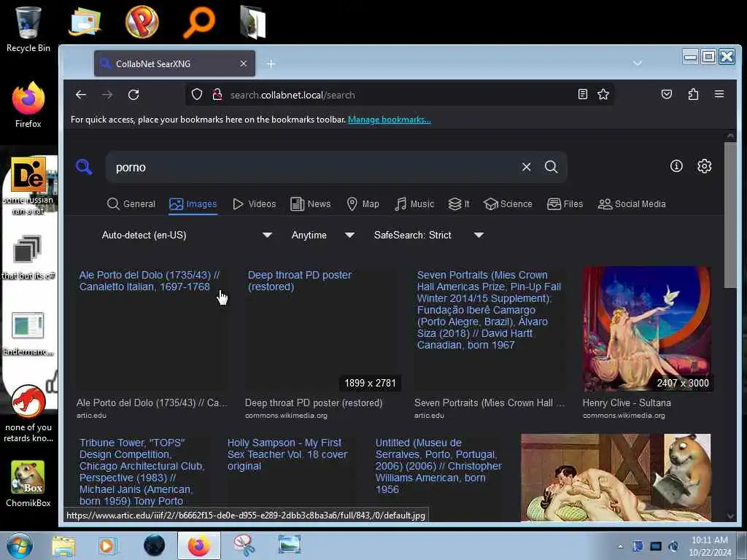Submit search with the magnifier button
Viewport: 747px width, 560px height.
[x=551, y=167]
